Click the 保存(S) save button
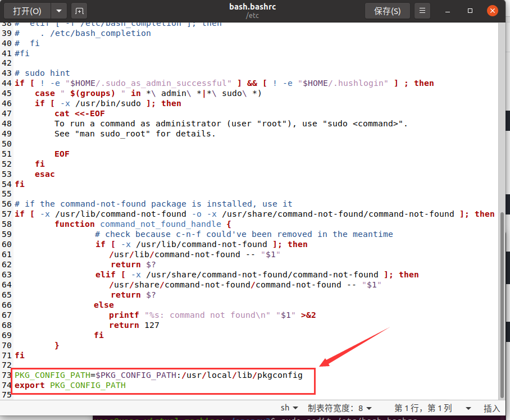This screenshot has height=420, width=510. [x=387, y=10]
